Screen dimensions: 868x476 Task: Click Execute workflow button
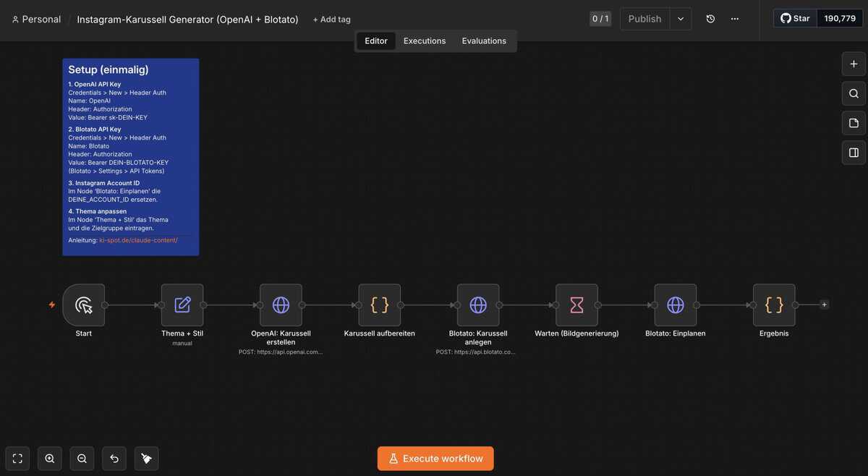coord(435,459)
